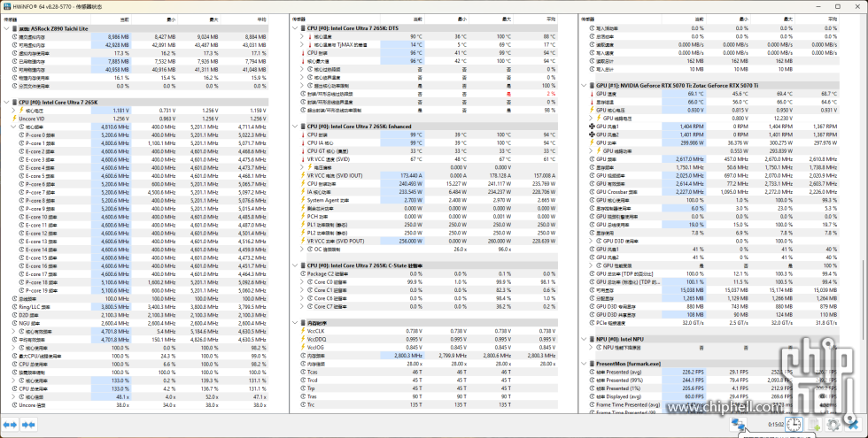Screen dimensions: 868x438
Task: Collapse the GPU [#1]: NVIDIA GeForce RTX 5070 Ti group
Action: (x=584, y=86)
